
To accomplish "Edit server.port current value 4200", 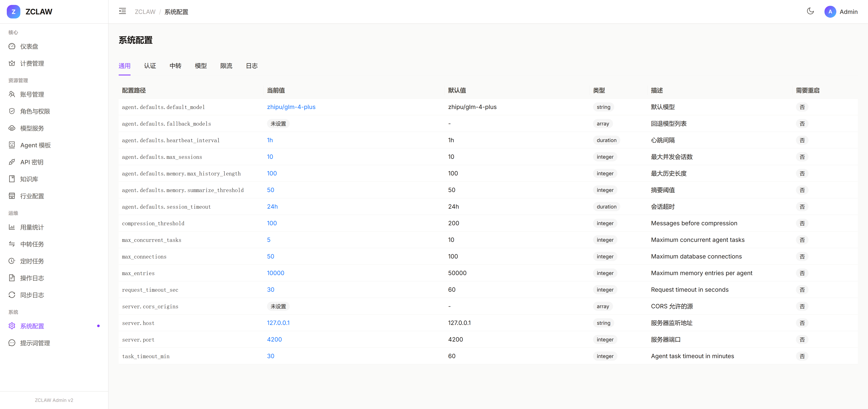I will tap(274, 340).
